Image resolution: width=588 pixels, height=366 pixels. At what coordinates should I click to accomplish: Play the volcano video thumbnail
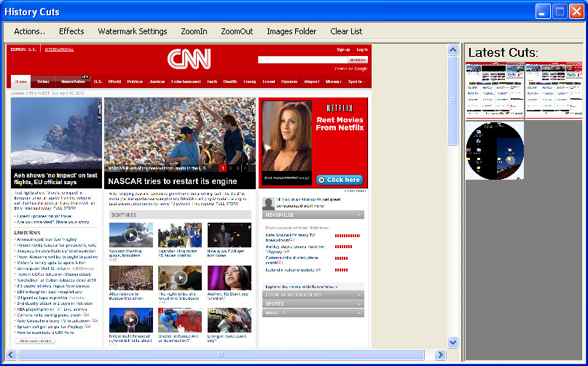(131, 235)
